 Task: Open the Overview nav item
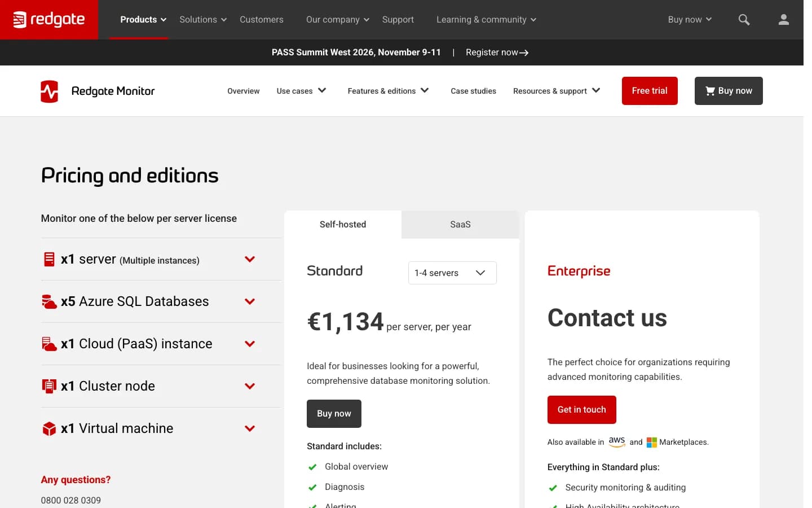pyautogui.click(x=244, y=91)
